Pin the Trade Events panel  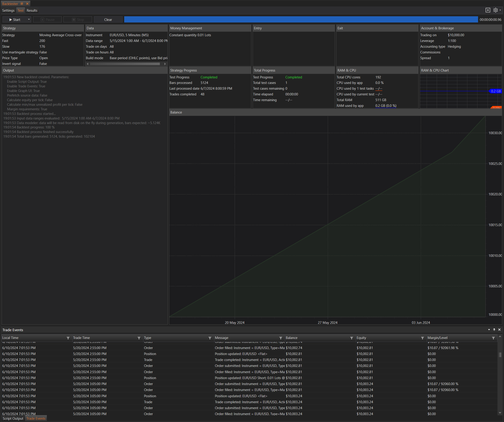[x=494, y=330]
